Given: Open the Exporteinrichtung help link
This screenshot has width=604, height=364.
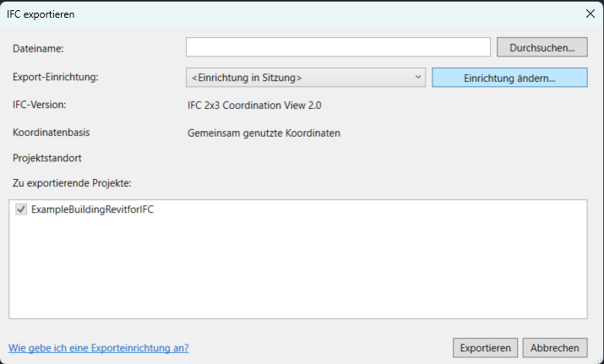Looking at the screenshot, I should point(98,347).
